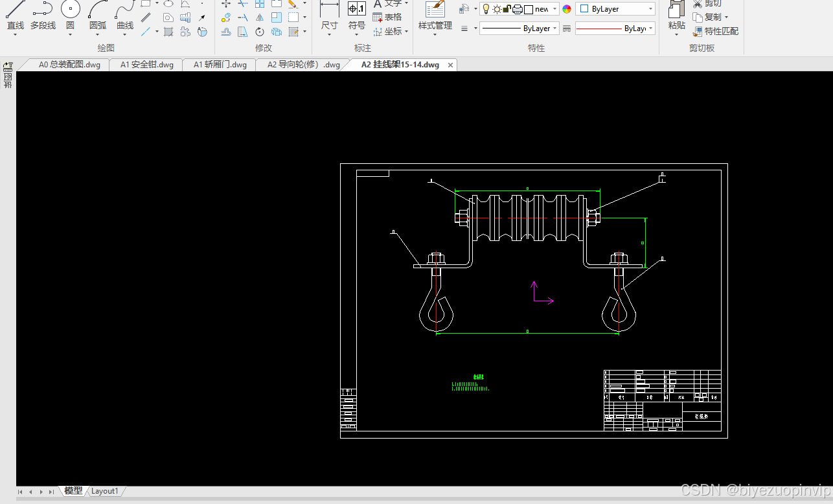Screen dimensions: 833x504
Task: Open the vertical 图库 side panel
Action: pos(8,76)
